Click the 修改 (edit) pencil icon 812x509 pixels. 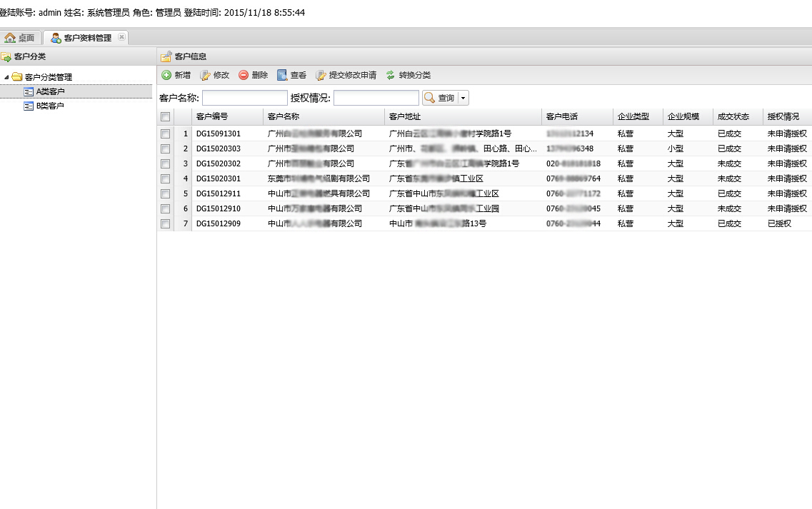click(205, 75)
